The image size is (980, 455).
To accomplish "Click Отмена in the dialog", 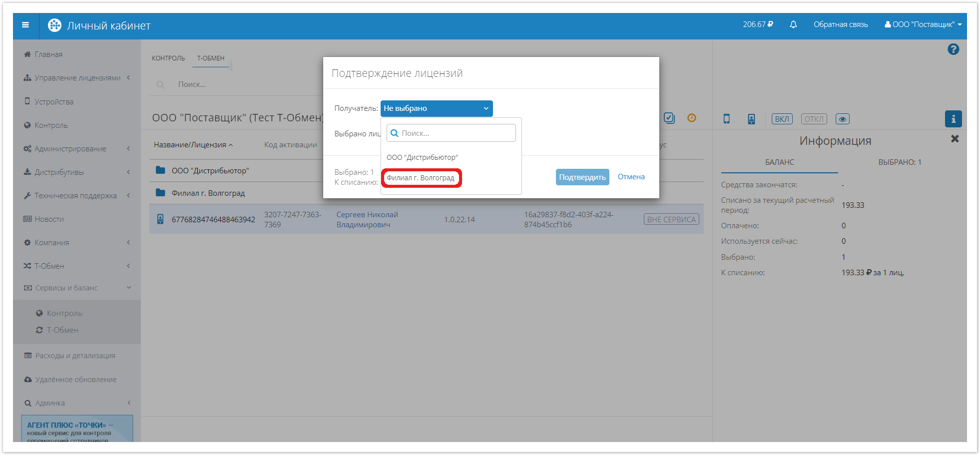I will (631, 177).
